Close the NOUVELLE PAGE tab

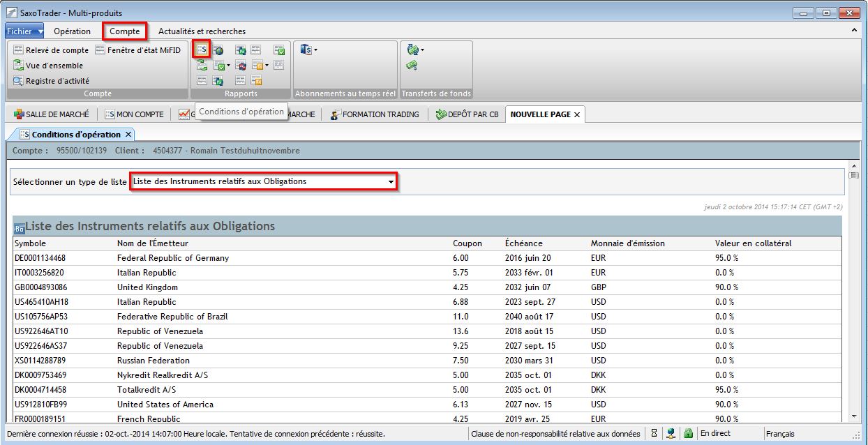pyautogui.click(x=577, y=114)
